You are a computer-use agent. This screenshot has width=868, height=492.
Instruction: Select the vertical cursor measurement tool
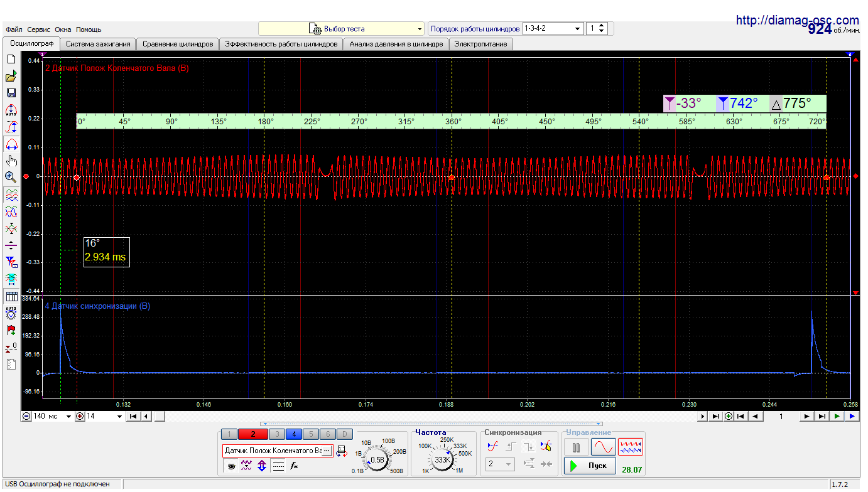[x=11, y=127]
